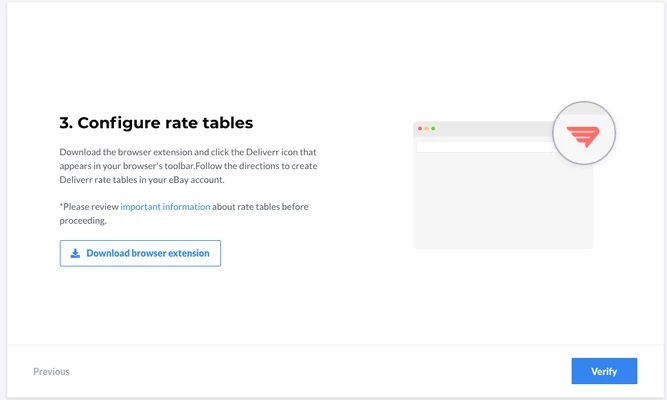Screen dimensions: 667x400
Task: Select the Configure rate tables heading
Action: [156, 123]
